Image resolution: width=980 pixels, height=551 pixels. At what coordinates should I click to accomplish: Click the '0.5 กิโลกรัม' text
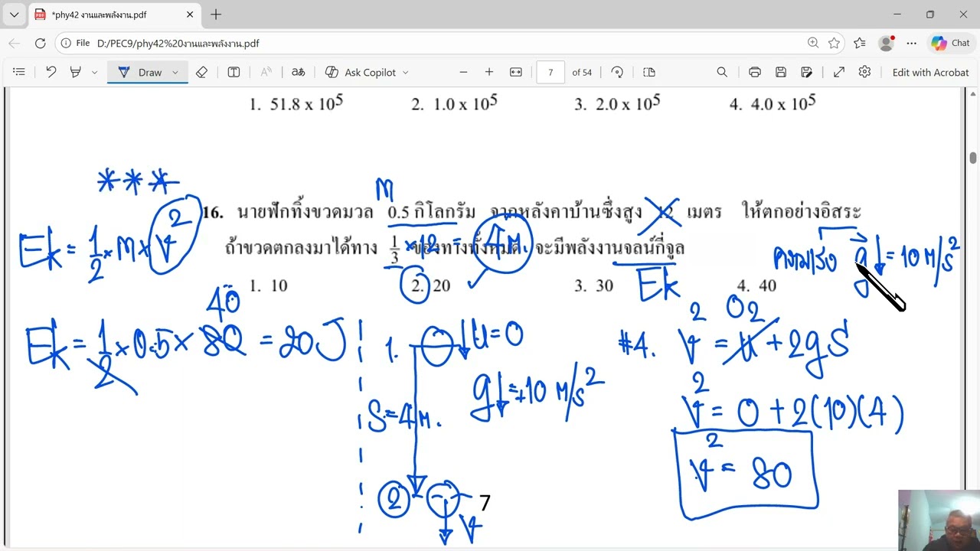pos(432,213)
